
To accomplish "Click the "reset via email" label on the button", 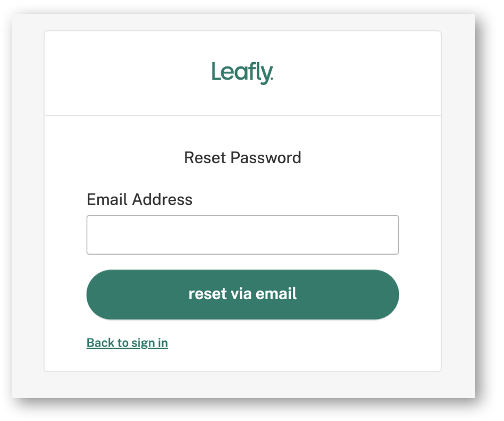I will [242, 294].
